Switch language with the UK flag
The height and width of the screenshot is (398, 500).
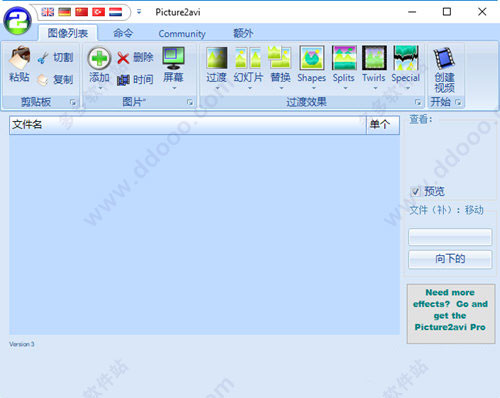tap(48, 12)
